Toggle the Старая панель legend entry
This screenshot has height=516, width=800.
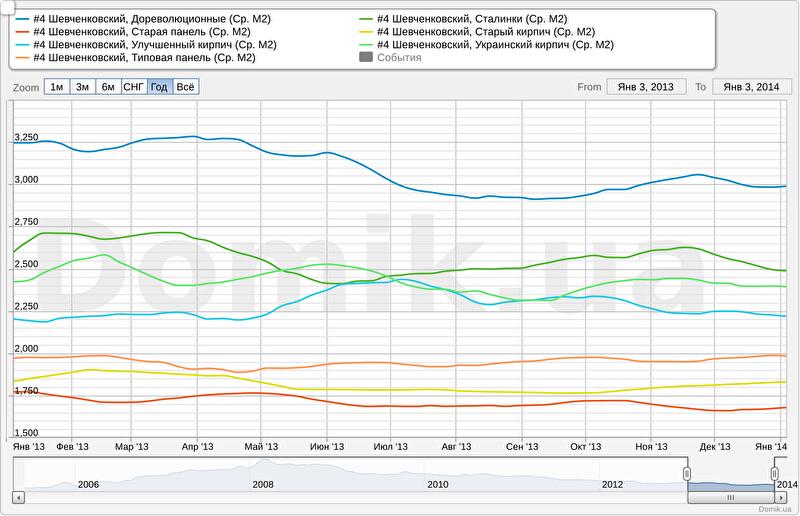pos(140,32)
